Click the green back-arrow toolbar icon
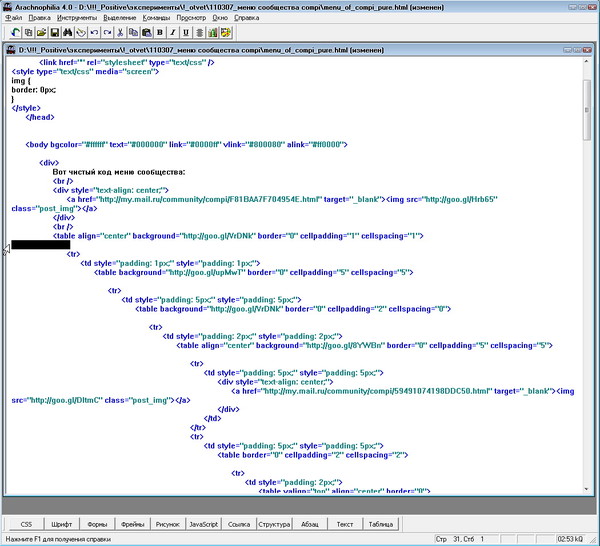Viewport: 600px width, 546px height. tap(16, 33)
